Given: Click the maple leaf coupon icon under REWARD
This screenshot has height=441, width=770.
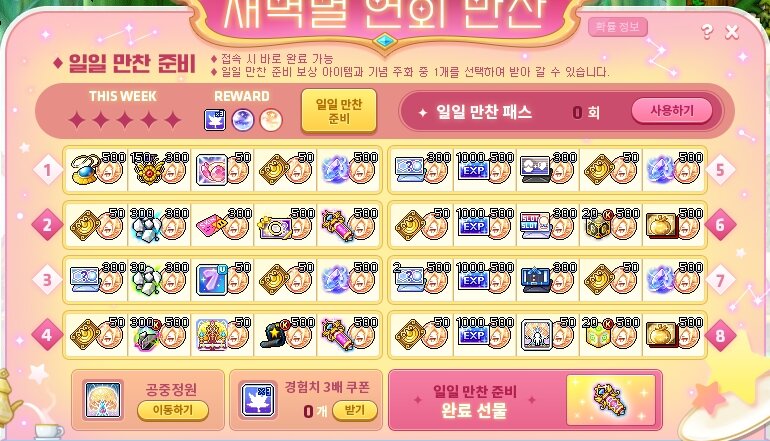Looking at the screenshot, I should (x=215, y=120).
